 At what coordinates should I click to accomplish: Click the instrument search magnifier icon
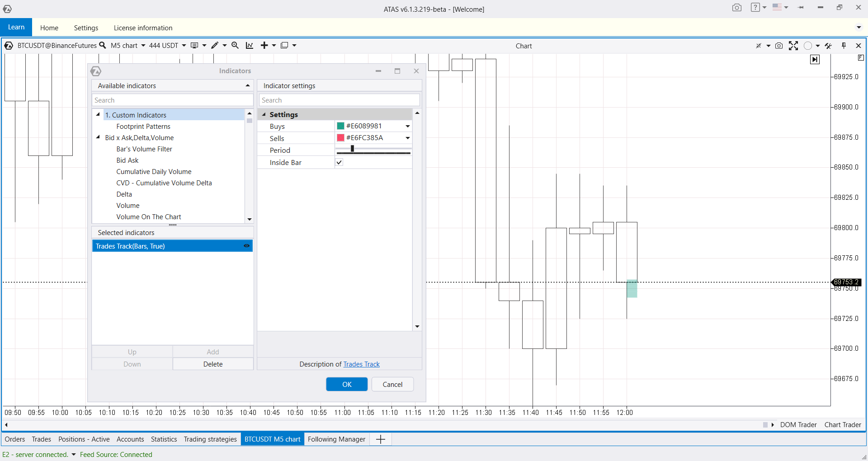(x=103, y=45)
